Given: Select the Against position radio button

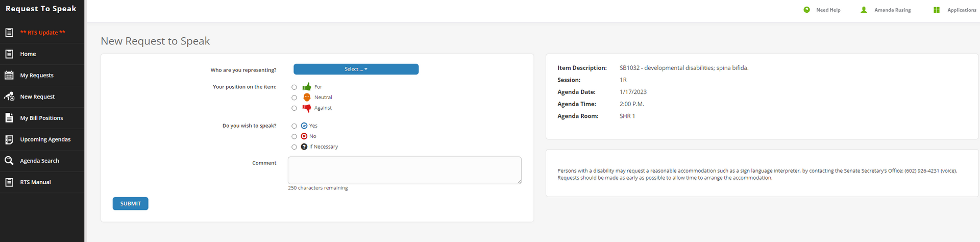Looking at the screenshot, I should click(x=294, y=108).
